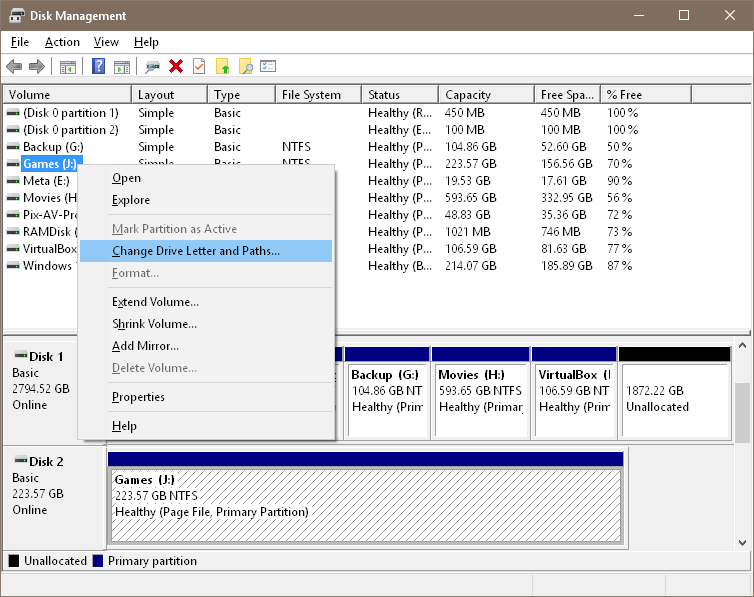Maximize the Disk Management window
The height and width of the screenshot is (597, 754).
[684, 15]
